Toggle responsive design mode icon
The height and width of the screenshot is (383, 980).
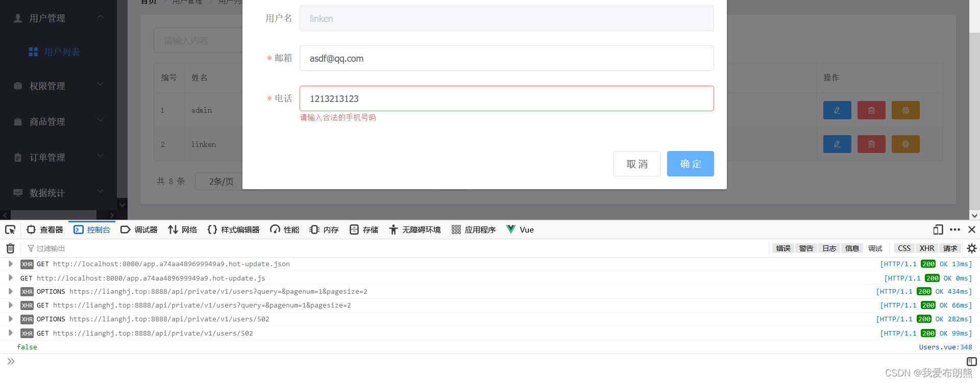tap(938, 229)
